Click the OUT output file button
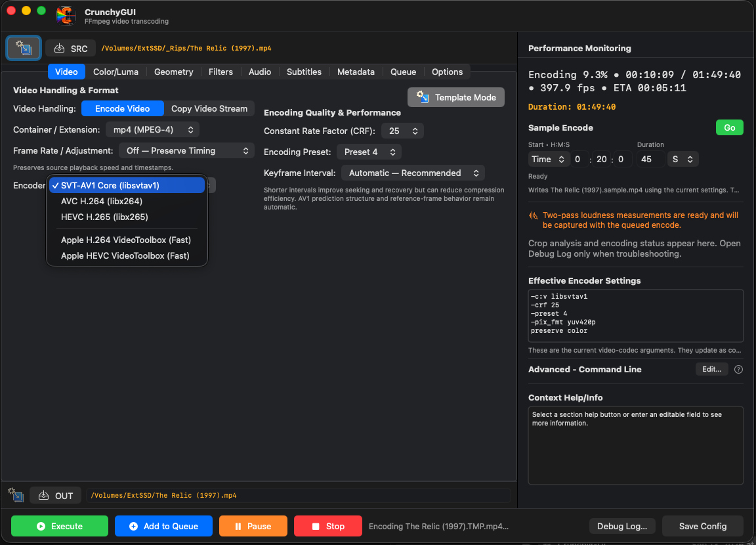The image size is (756, 545). 56,495
